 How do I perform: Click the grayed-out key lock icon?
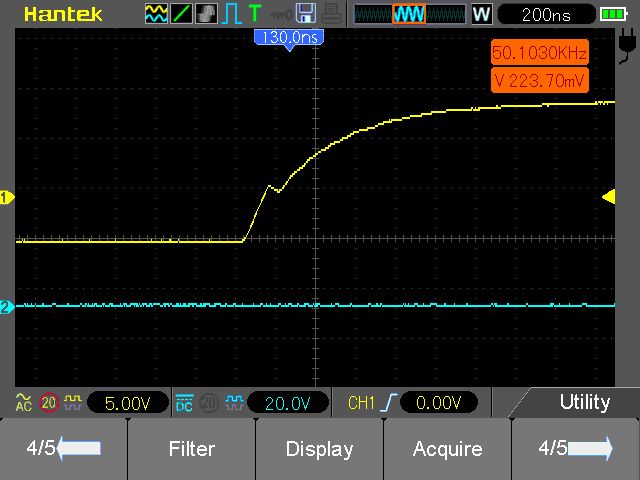coord(280,16)
